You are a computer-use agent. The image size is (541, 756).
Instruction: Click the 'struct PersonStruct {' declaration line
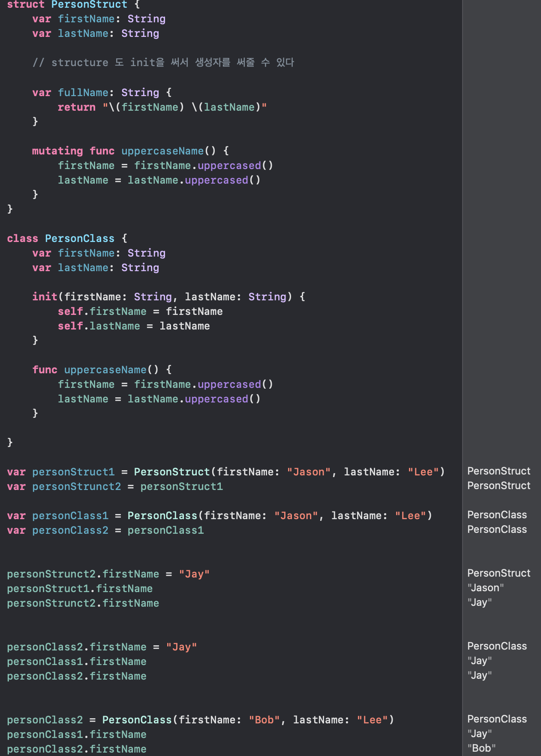click(73, 5)
